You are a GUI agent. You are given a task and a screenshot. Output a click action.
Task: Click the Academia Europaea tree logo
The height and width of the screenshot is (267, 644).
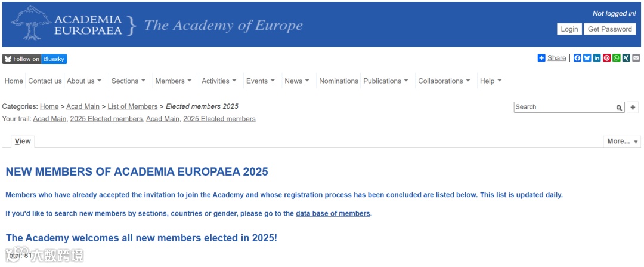[30, 23]
